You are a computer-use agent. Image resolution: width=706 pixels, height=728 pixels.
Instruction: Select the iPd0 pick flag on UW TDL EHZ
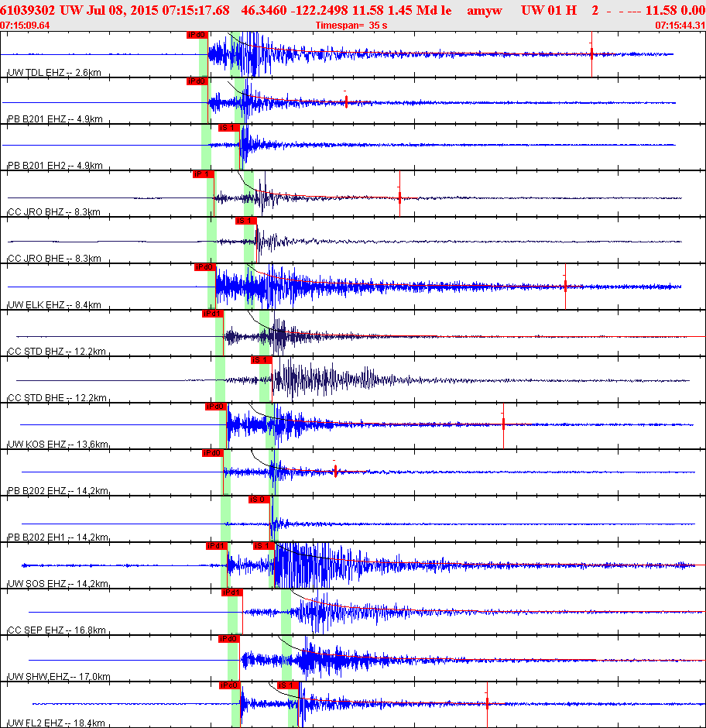tap(197, 35)
